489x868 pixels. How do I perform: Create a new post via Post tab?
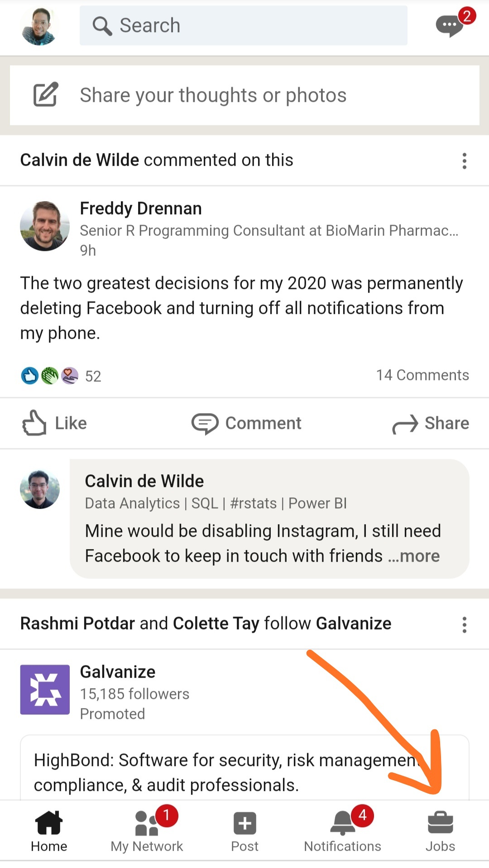coord(244,831)
